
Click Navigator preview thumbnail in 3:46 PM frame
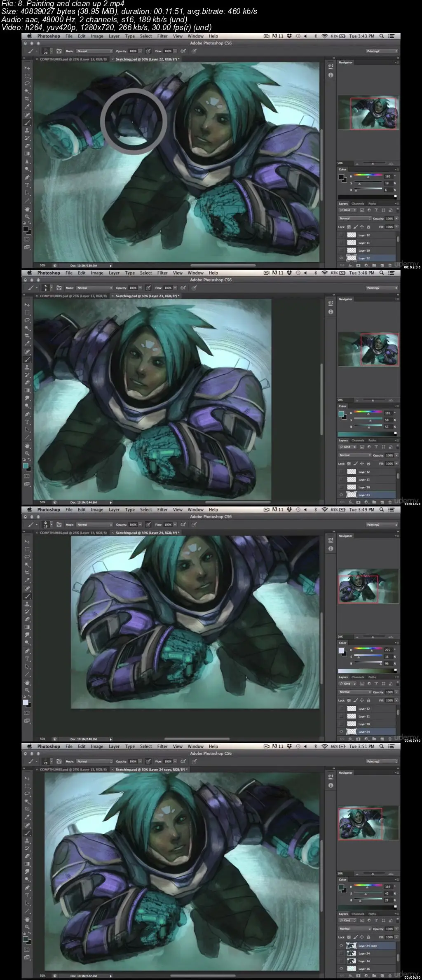point(368,350)
